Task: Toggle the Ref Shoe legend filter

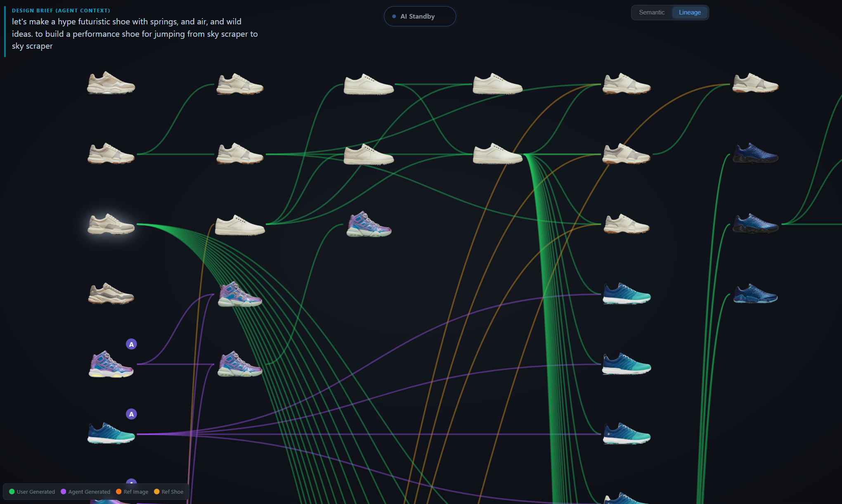Action: 172,492
